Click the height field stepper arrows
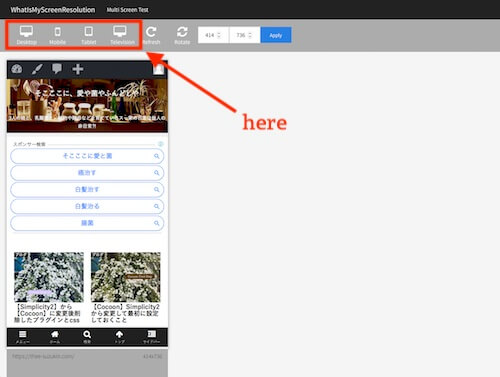The image size is (500, 377). 250,35
